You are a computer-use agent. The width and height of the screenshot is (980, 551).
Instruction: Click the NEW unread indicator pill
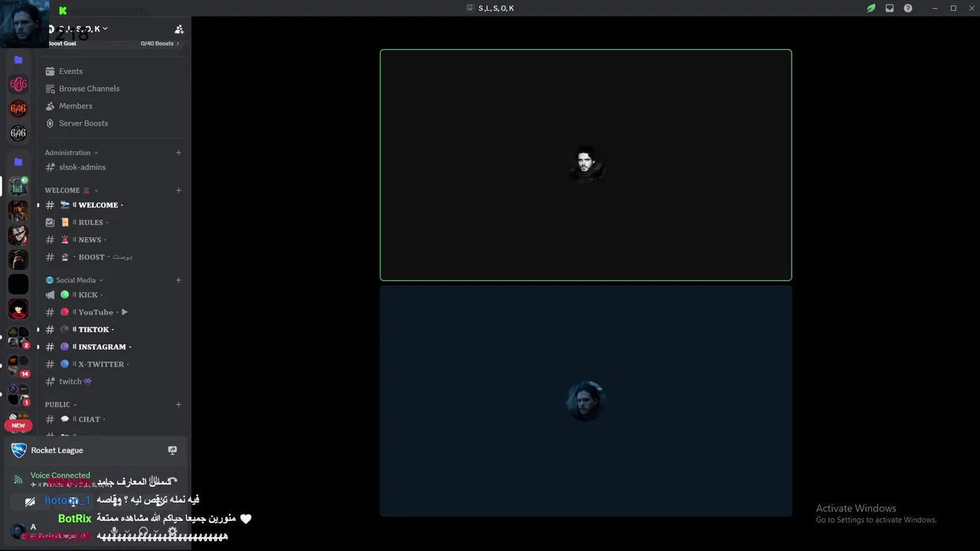pos(18,425)
